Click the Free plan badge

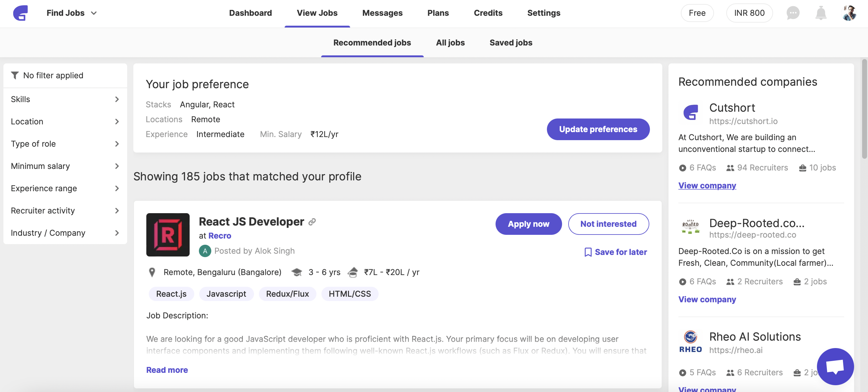point(697,13)
